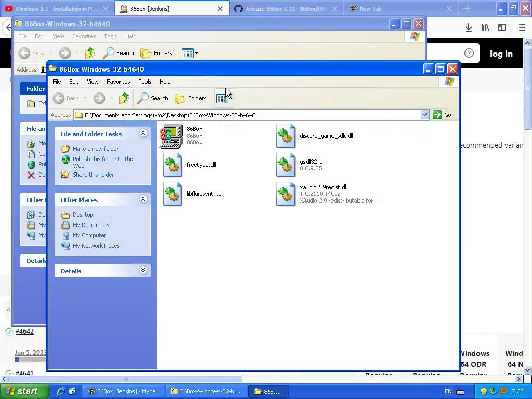Go to My Network Places
The width and height of the screenshot is (532, 399).
(96, 246)
